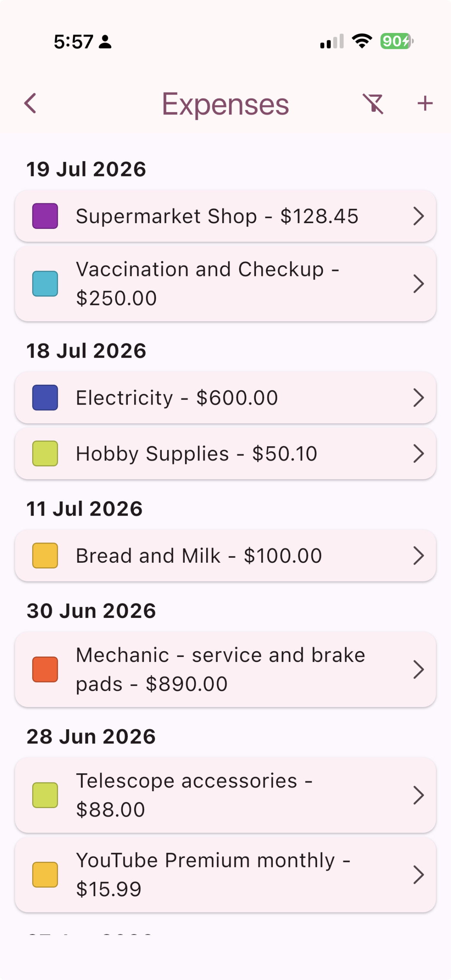Screen dimensions: 451x980
Task: Open the Telescope accessories - $88.00 expense
Action: click(225, 795)
